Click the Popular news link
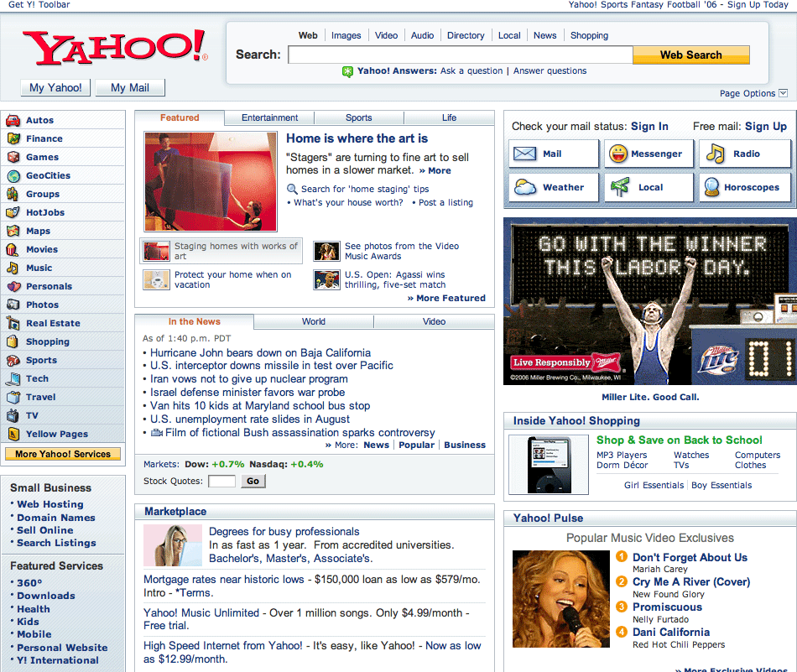797x672 pixels. click(416, 445)
